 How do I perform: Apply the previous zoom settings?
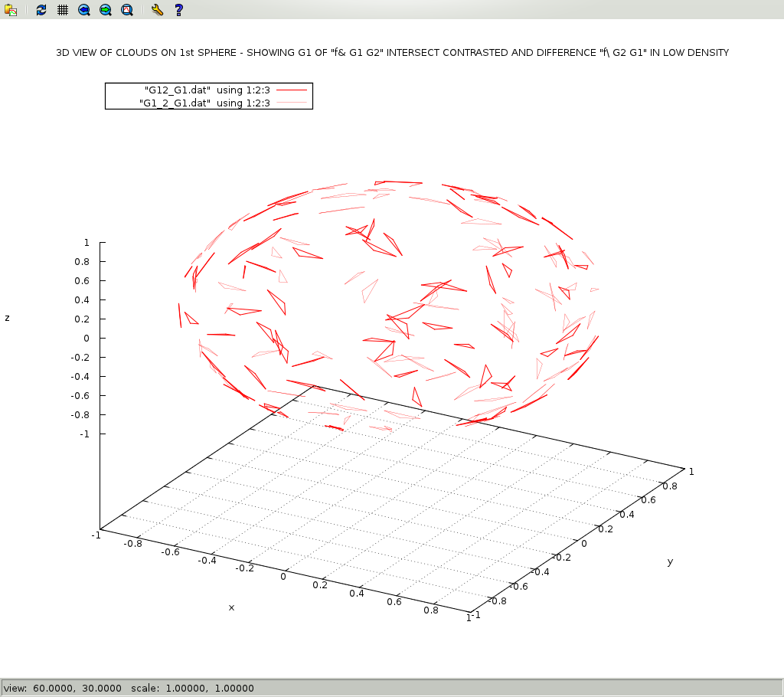point(84,10)
